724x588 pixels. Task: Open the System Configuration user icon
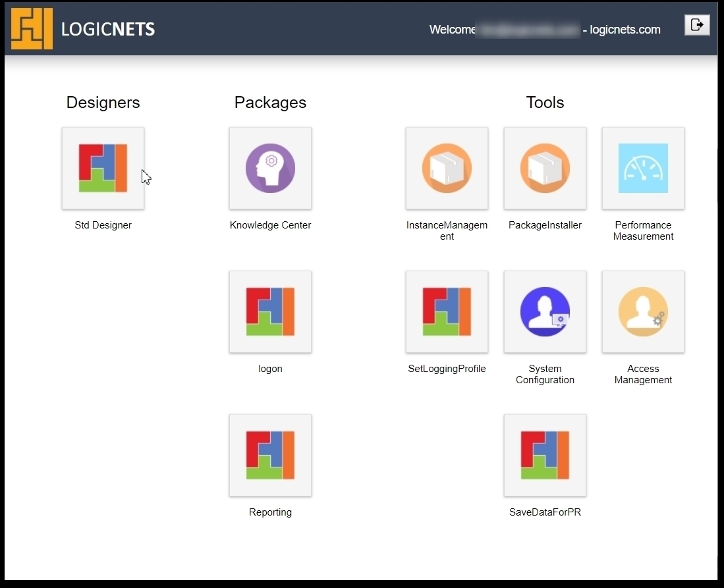coord(545,311)
